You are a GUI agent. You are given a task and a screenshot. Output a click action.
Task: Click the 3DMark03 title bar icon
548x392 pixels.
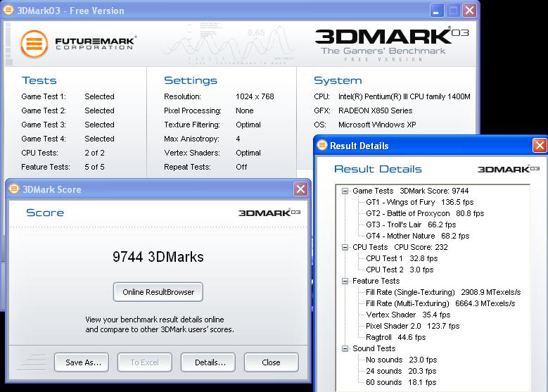tap(8, 10)
